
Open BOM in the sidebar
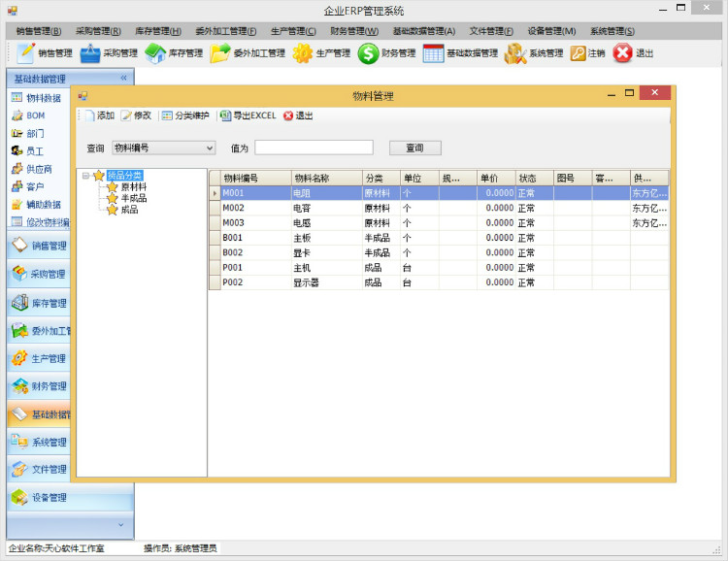29,115
